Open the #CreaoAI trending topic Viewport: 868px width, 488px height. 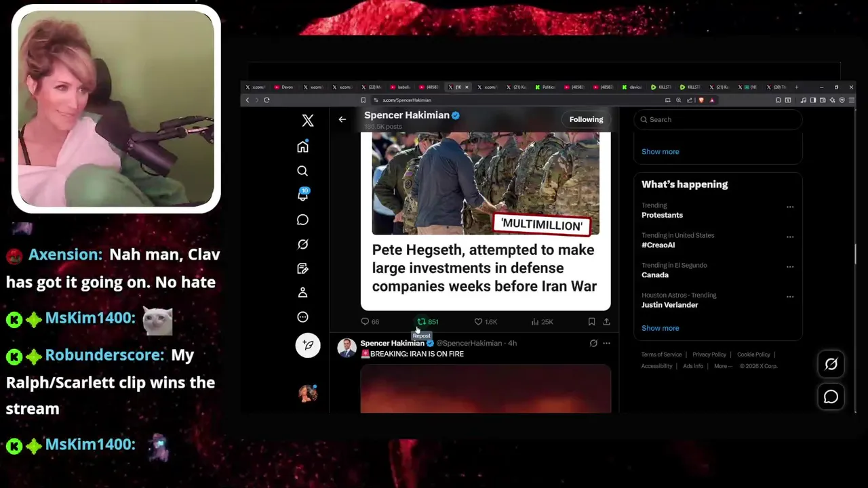(x=717, y=240)
